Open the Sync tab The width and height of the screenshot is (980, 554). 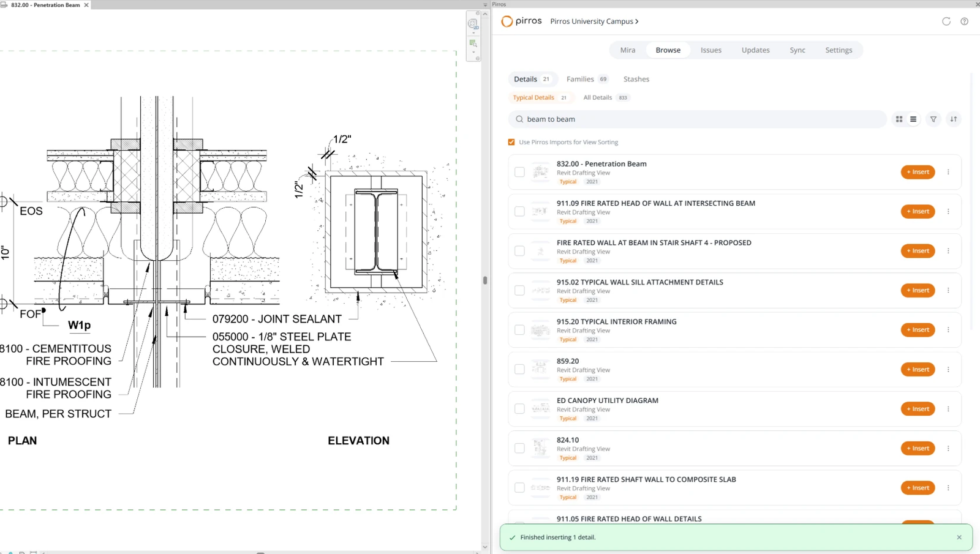click(x=797, y=50)
